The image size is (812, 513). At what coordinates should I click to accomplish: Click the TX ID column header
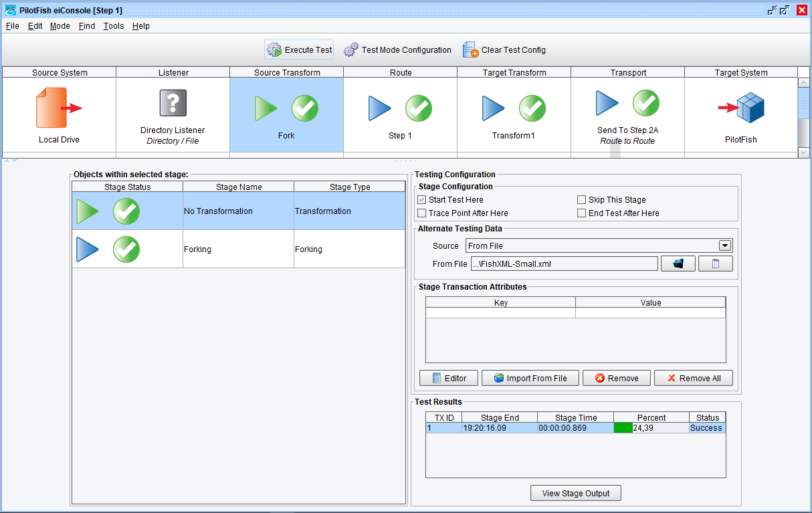[444, 417]
